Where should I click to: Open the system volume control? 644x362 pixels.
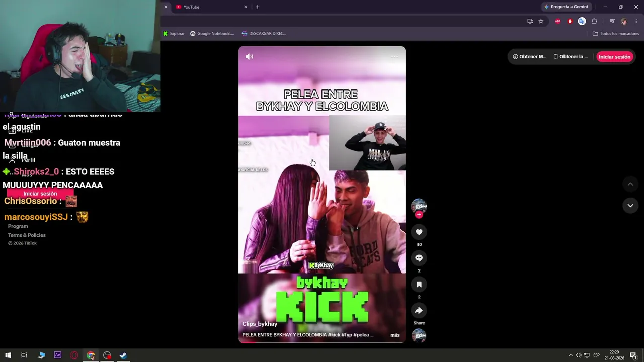click(x=578, y=355)
